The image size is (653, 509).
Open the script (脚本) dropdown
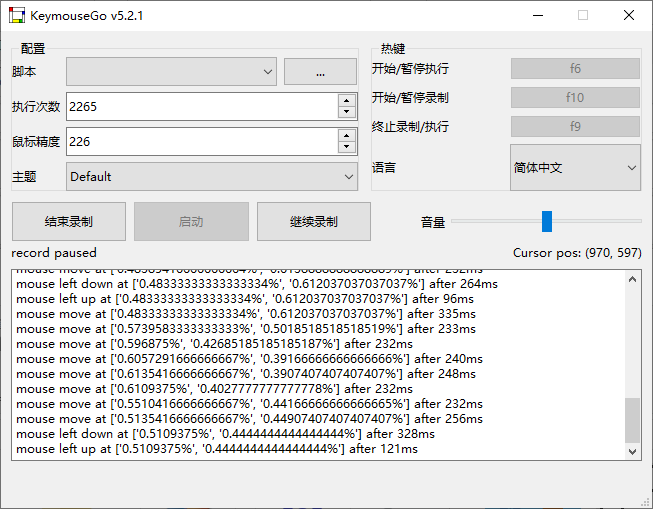[171, 72]
